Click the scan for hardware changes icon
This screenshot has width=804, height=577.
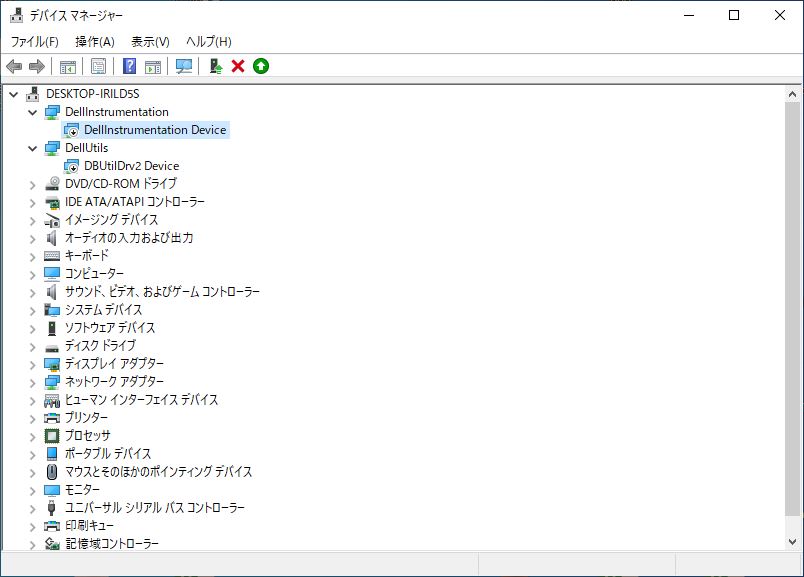tap(183, 66)
